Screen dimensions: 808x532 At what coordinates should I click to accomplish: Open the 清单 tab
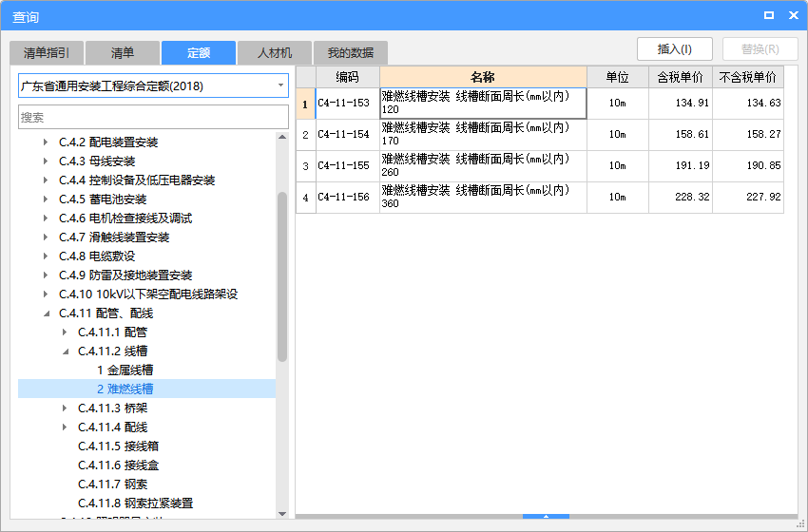pyautogui.click(x=122, y=53)
